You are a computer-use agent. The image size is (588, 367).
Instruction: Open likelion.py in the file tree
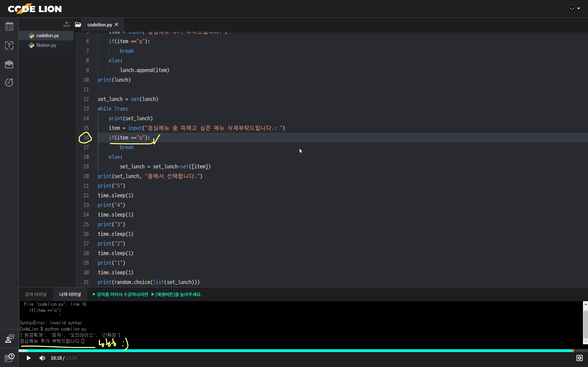click(x=46, y=45)
